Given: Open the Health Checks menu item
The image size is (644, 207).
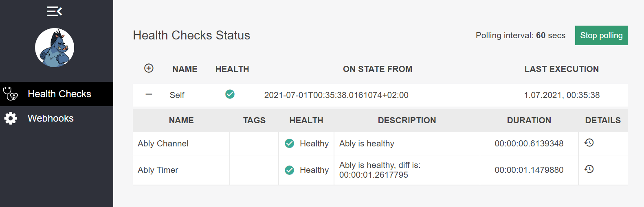Looking at the screenshot, I should click(59, 94).
